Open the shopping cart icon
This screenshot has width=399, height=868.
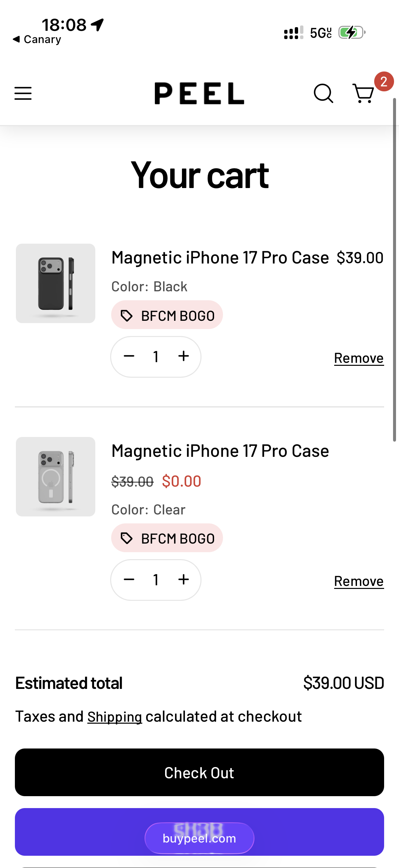click(x=364, y=93)
